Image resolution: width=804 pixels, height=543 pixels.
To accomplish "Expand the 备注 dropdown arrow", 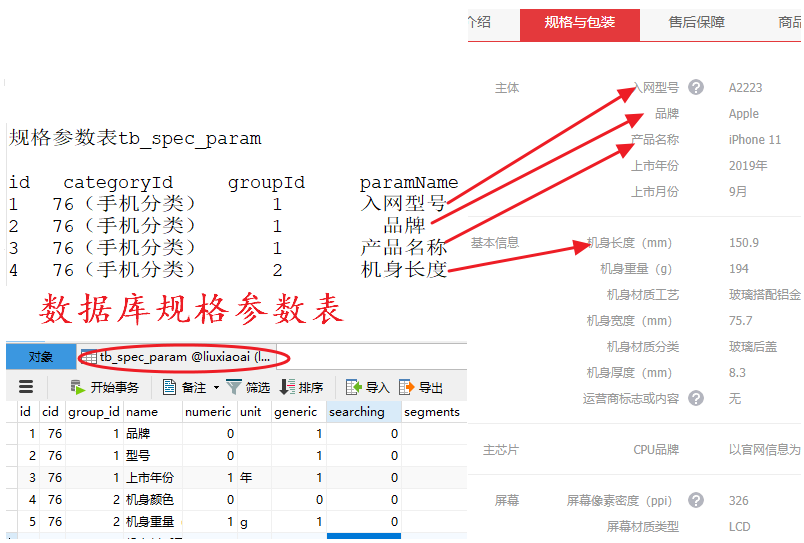I will 216,388.
